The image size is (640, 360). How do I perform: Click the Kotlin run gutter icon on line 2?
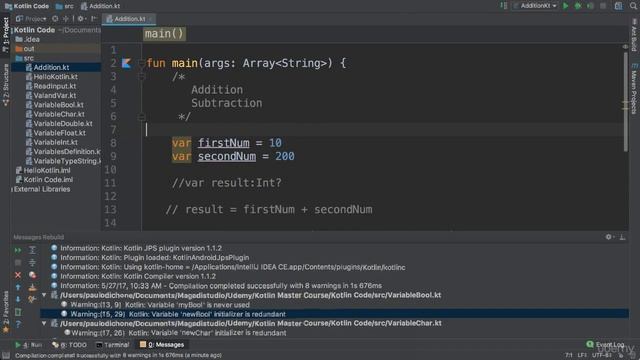click(x=127, y=63)
